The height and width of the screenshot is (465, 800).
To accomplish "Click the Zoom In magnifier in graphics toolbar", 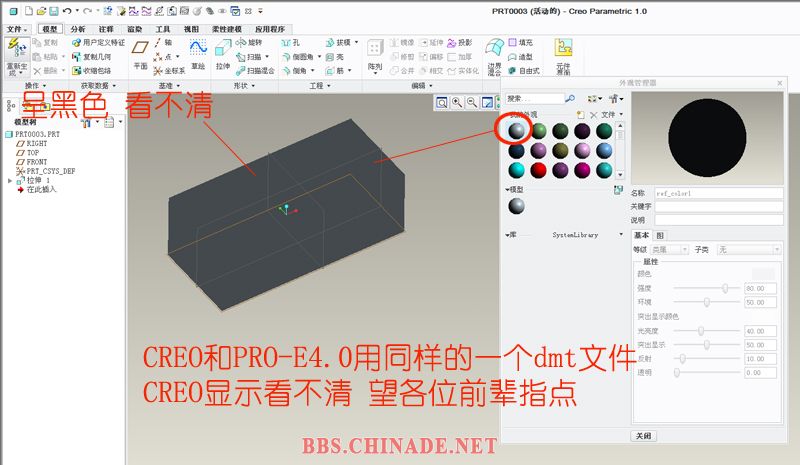I will click(x=457, y=103).
